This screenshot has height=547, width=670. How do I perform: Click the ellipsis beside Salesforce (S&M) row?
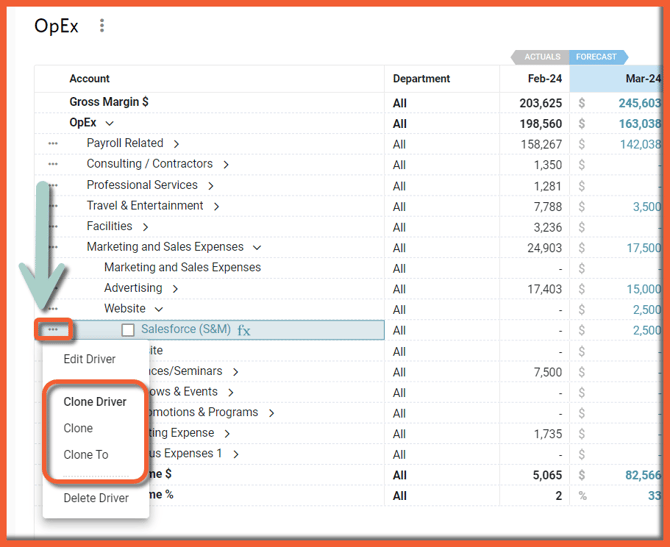[x=53, y=330]
